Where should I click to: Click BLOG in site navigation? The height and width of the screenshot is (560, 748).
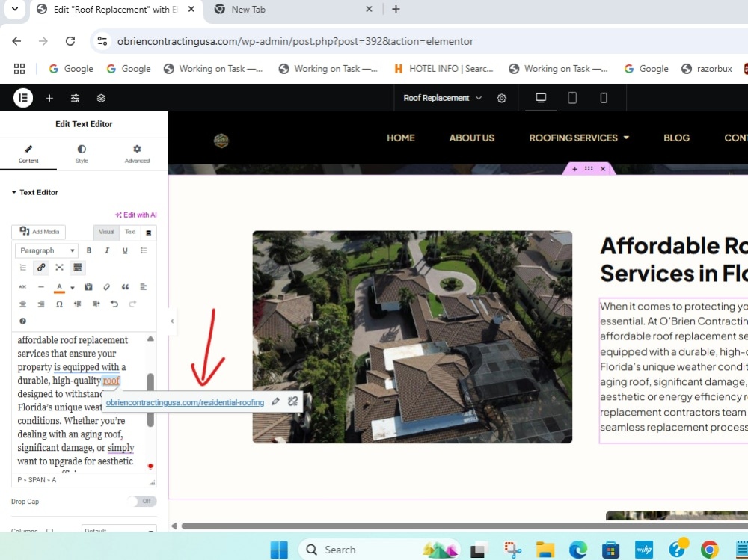(x=676, y=138)
